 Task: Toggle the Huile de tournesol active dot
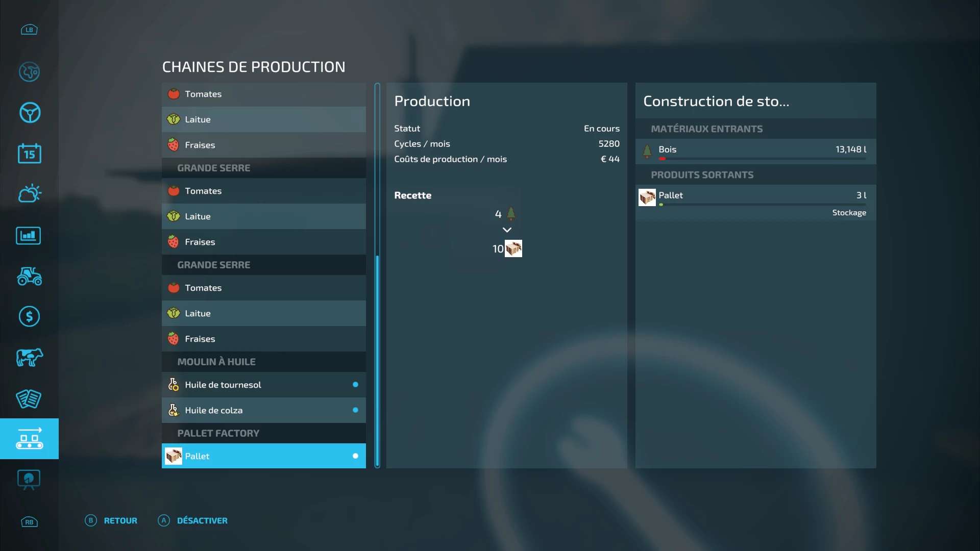coord(355,385)
